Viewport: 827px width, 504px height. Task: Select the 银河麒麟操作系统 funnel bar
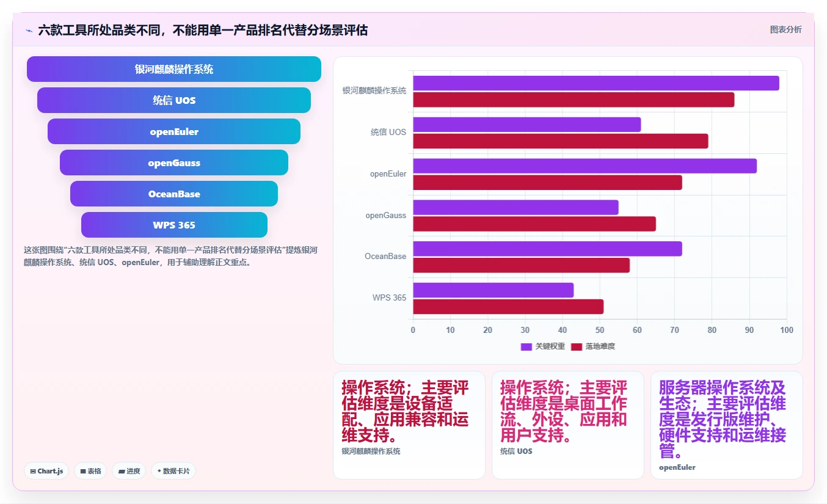tap(174, 69)
